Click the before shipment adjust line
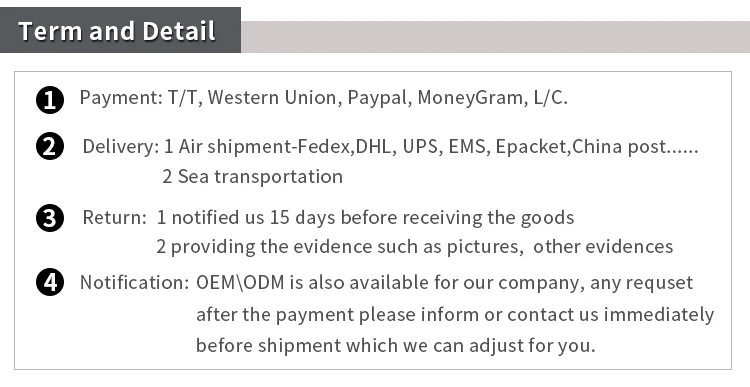 (396, 345)
